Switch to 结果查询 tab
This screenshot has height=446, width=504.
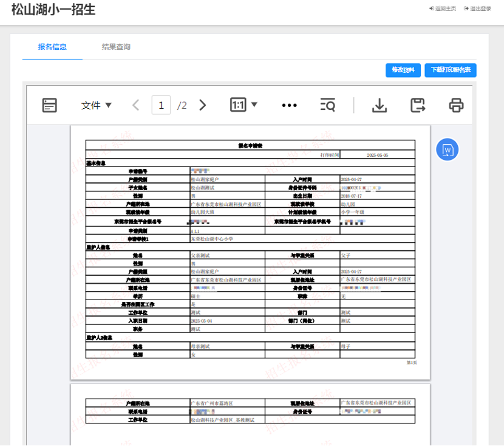[116, 47]
